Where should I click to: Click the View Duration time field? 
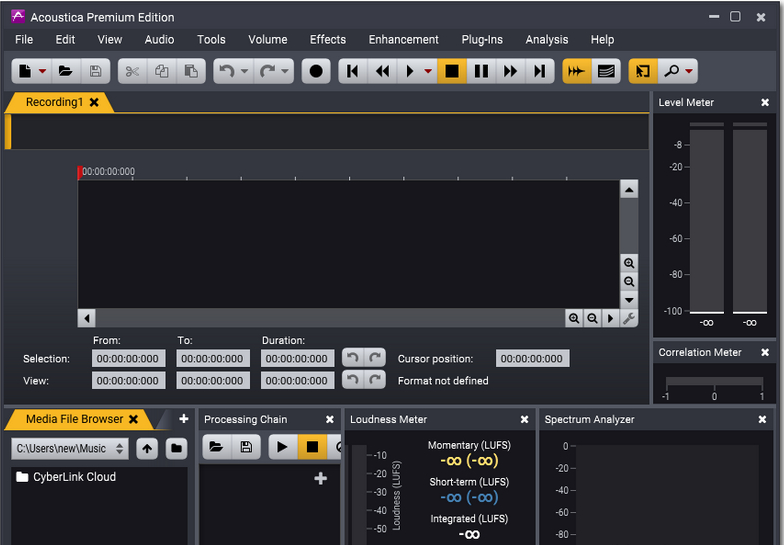tap(297, 380)
